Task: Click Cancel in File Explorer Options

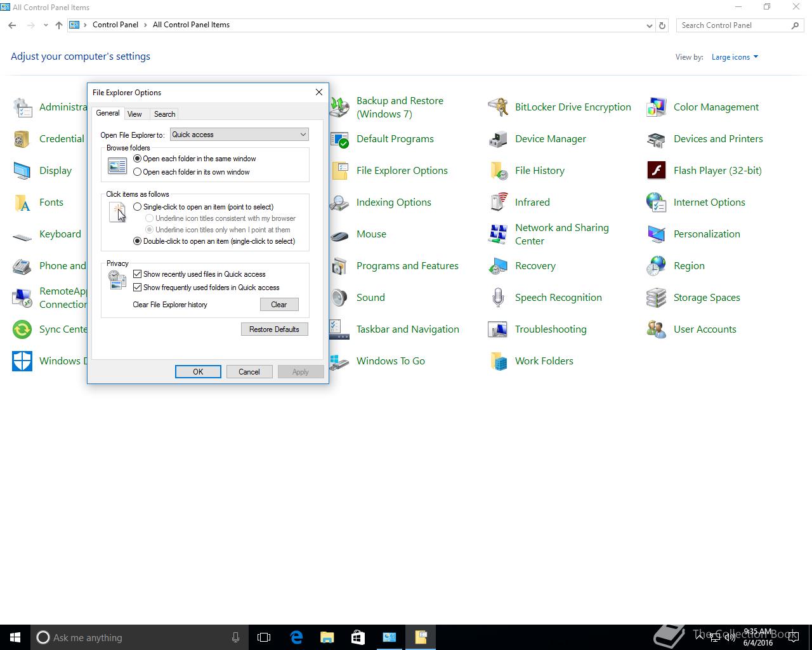Action: pyautogui.click(x=249, y=372)
